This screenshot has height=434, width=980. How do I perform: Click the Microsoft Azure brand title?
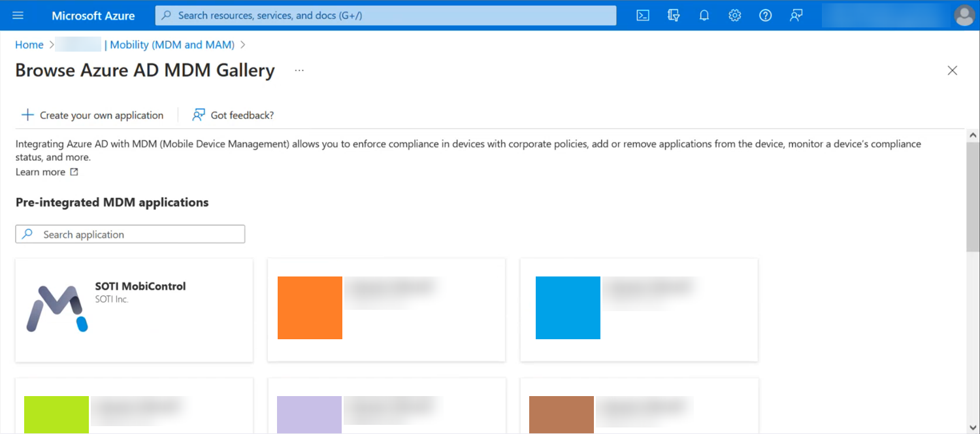click(93, 16)
